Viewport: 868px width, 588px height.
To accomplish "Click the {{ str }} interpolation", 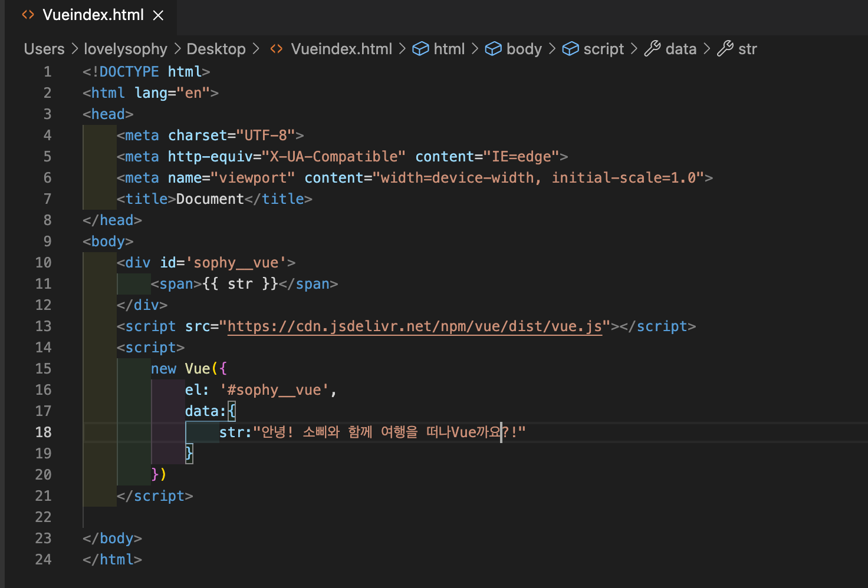I will point(240,284).
